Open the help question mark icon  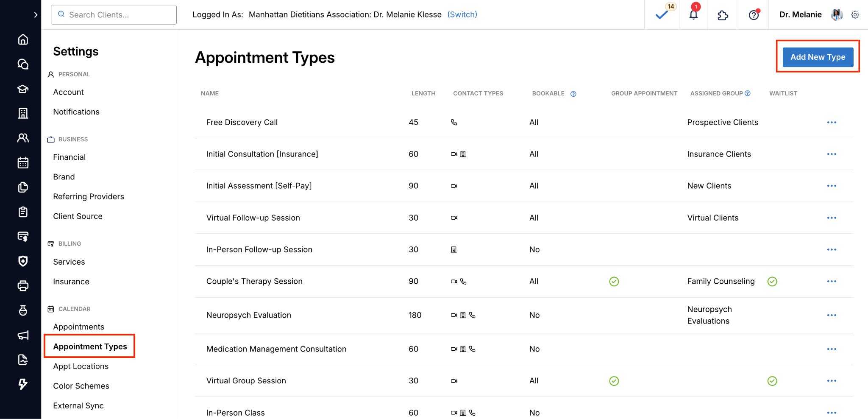click(754, 15)
